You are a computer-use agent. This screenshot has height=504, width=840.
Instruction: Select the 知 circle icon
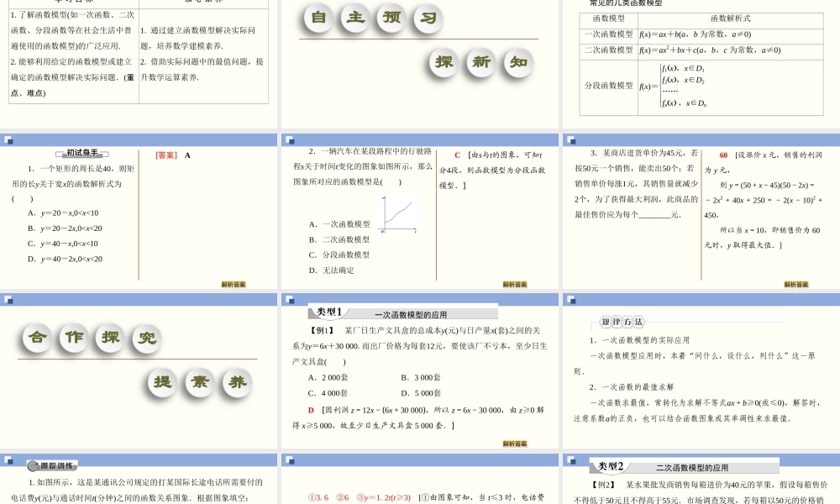pyautogui.click(x=517, y=62)
